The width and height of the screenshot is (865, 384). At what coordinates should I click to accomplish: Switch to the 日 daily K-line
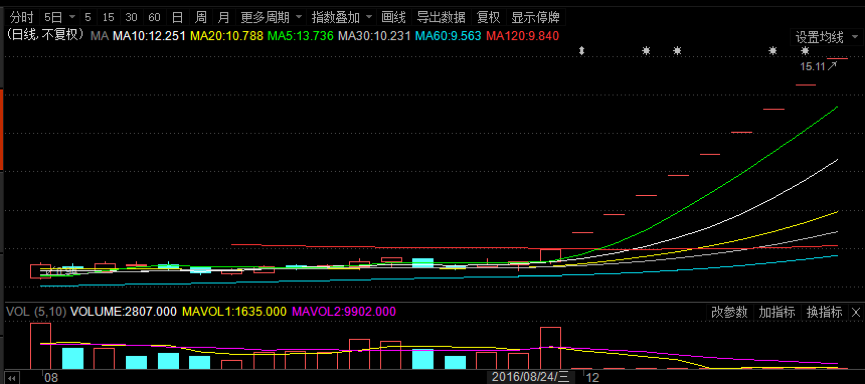177,17
